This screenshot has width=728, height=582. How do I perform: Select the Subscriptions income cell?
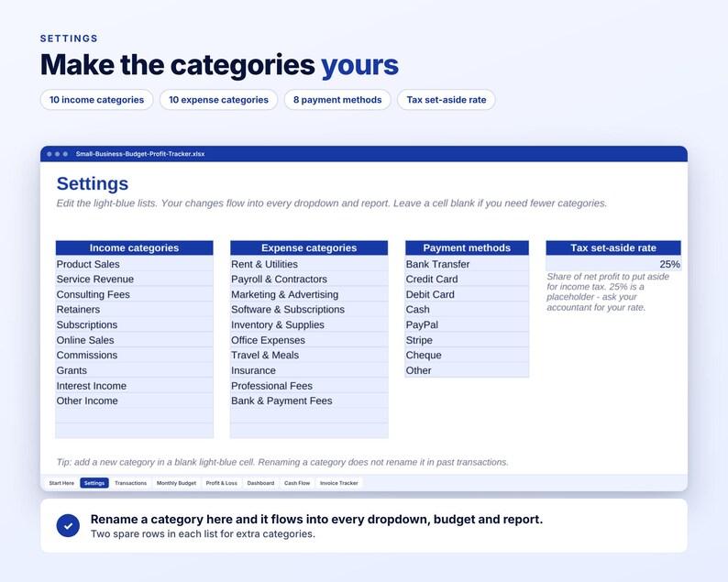(134, 324)
